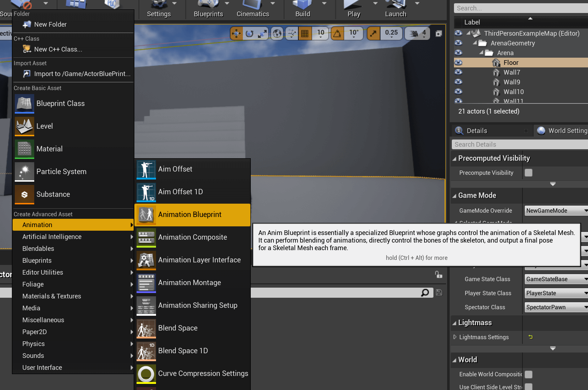
Task: Create a Blend Space 1D asset
Action: (192, 351)
